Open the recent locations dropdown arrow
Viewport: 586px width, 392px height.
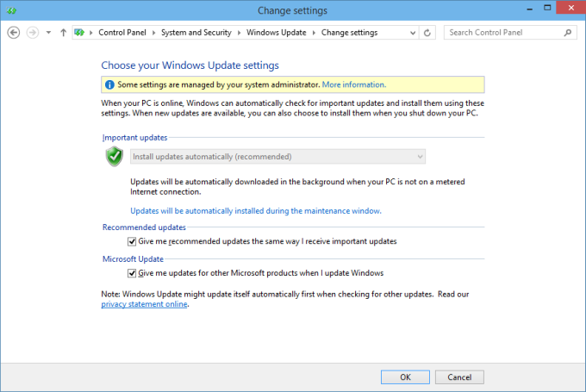coord(48,33)
